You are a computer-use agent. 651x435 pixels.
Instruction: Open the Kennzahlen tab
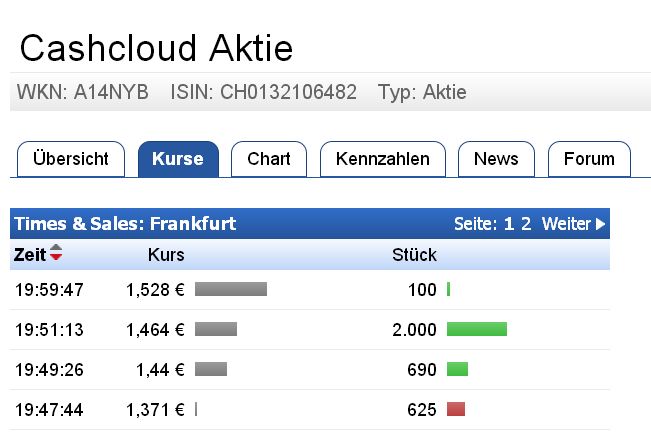[x=383, y=159]
